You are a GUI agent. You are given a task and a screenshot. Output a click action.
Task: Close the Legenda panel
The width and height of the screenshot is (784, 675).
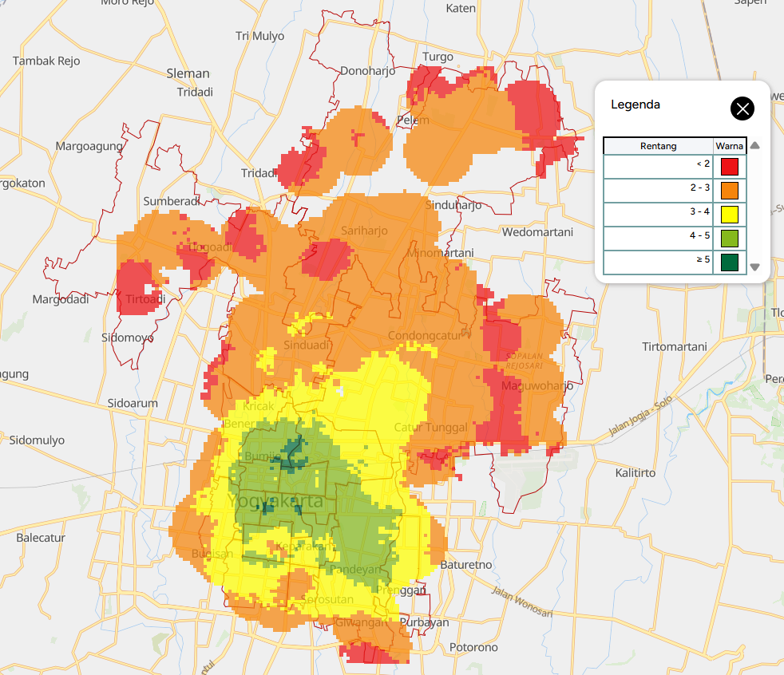[742, 109]
